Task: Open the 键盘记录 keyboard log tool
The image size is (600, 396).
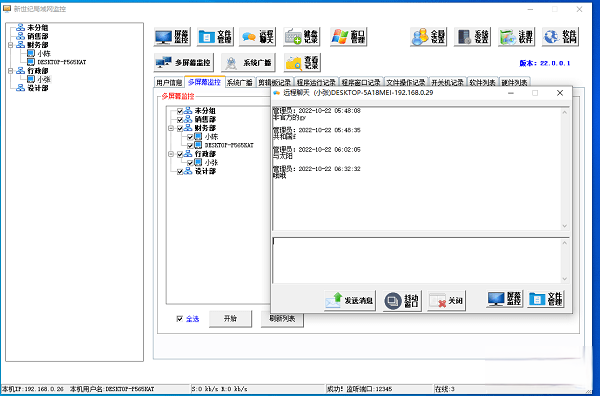Action: pyautogui.click(x=302, y=37)
